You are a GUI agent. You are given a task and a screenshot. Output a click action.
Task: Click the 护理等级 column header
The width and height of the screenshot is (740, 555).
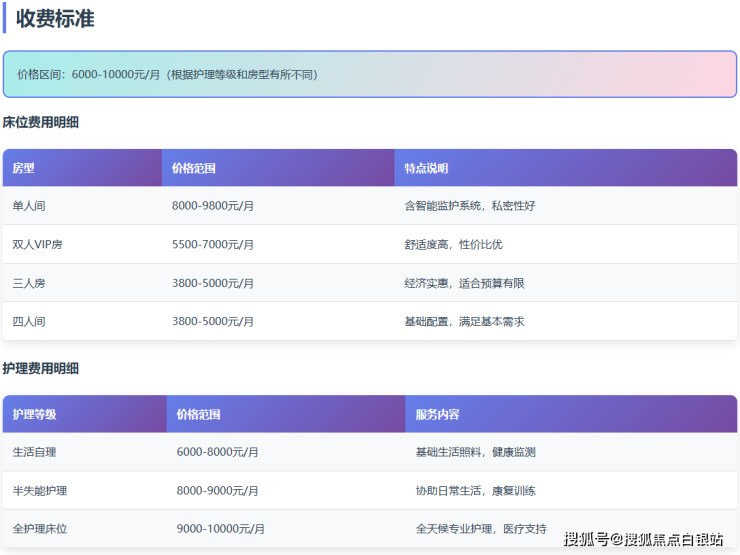pyautogui.click(x=34, y=414)
